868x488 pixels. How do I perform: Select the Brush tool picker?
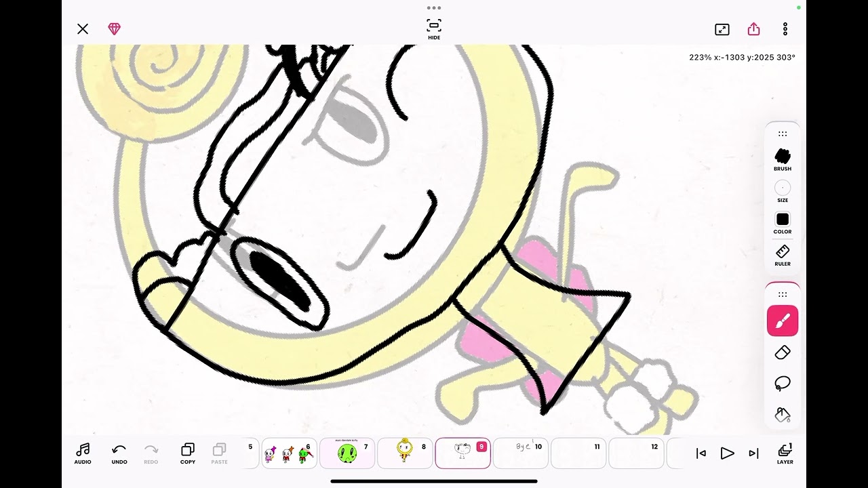point(783,159)
